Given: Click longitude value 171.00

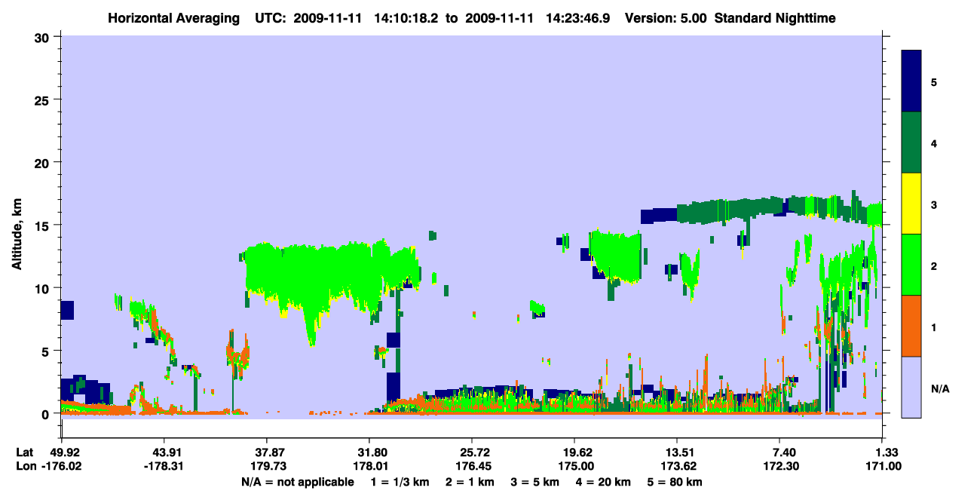Looking at the screenshot, I should (882, 467).
